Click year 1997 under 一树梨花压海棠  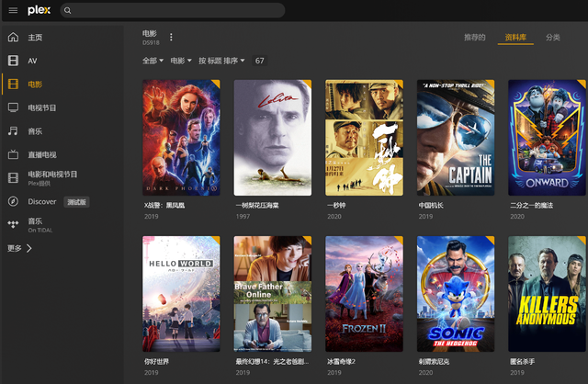click(x=243, y=217)
